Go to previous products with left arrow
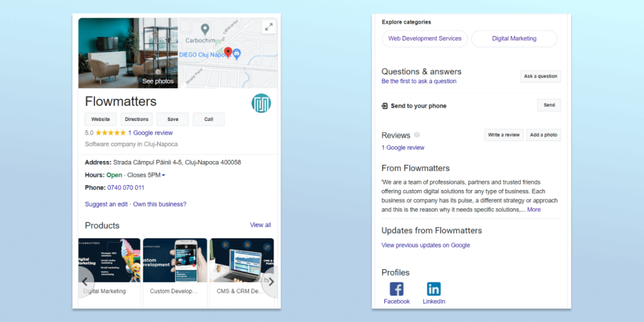 (x=85, y=282)
